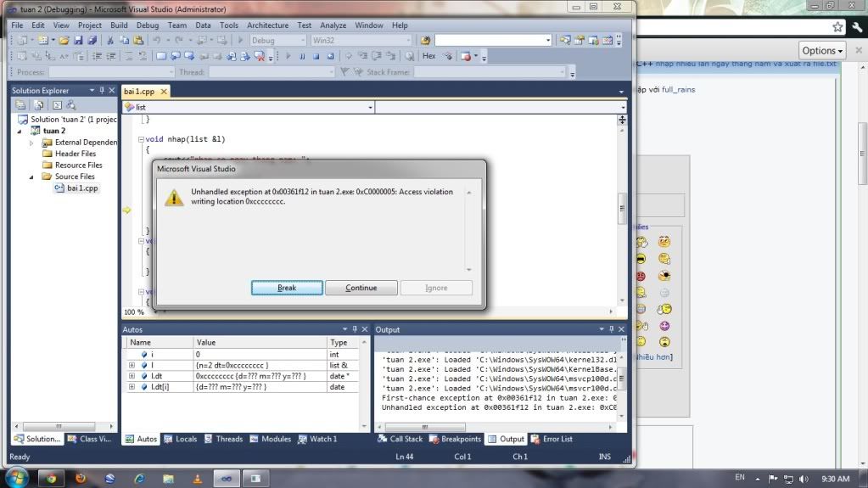Click the Copy toolbar icon

click(124, 41)
